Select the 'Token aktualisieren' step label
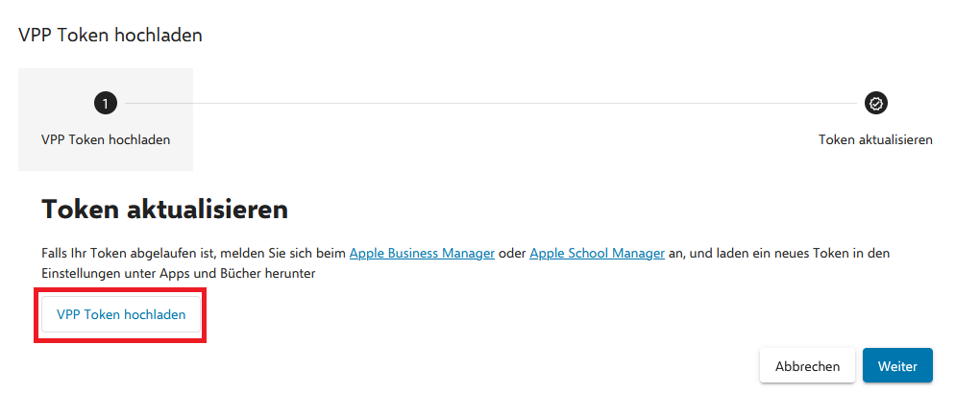The image size is (980, 419). 875,140
